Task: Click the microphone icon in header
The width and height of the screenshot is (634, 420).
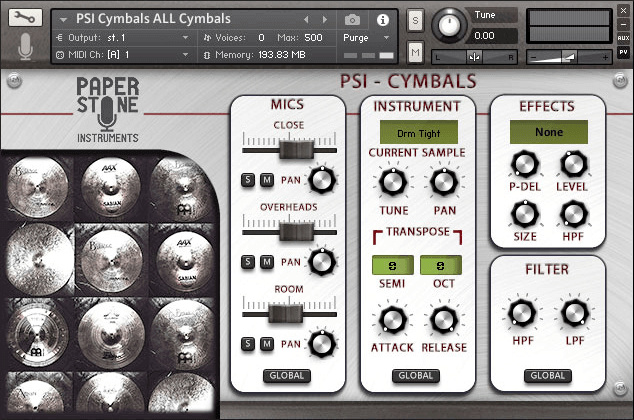Action: coord(25,46)
